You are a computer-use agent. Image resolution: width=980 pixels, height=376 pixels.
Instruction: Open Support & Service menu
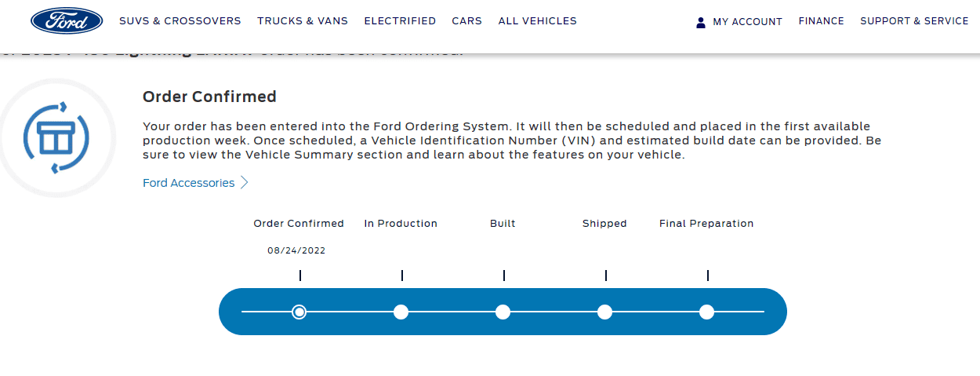[914, 21]
